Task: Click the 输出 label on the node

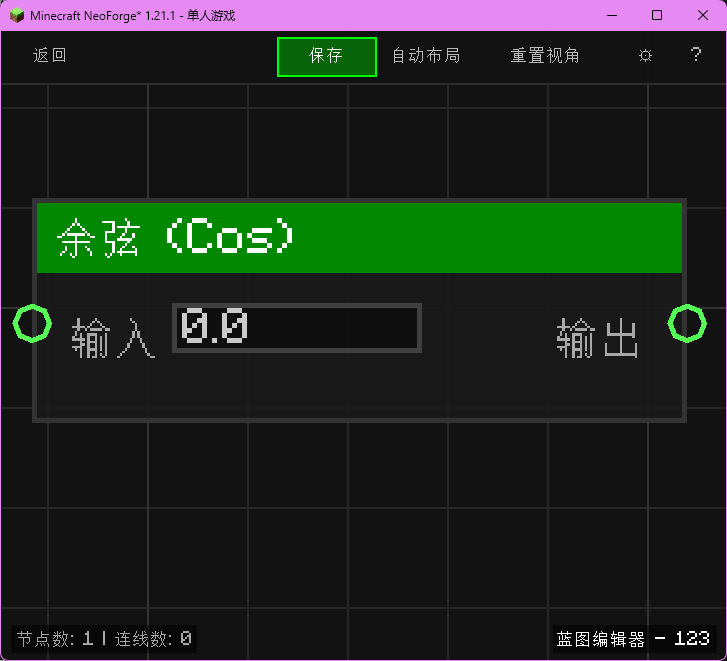Action: pyautogui.click(x=597, y=340)
